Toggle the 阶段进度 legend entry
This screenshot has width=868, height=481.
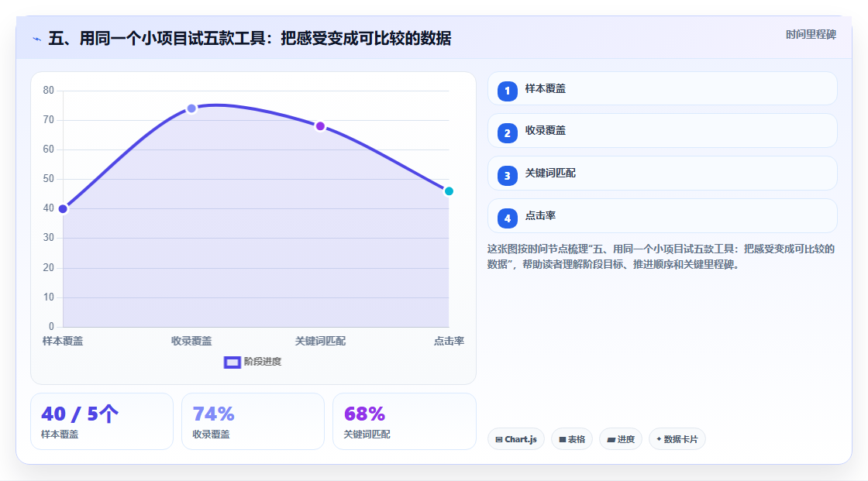click(253, 362)
